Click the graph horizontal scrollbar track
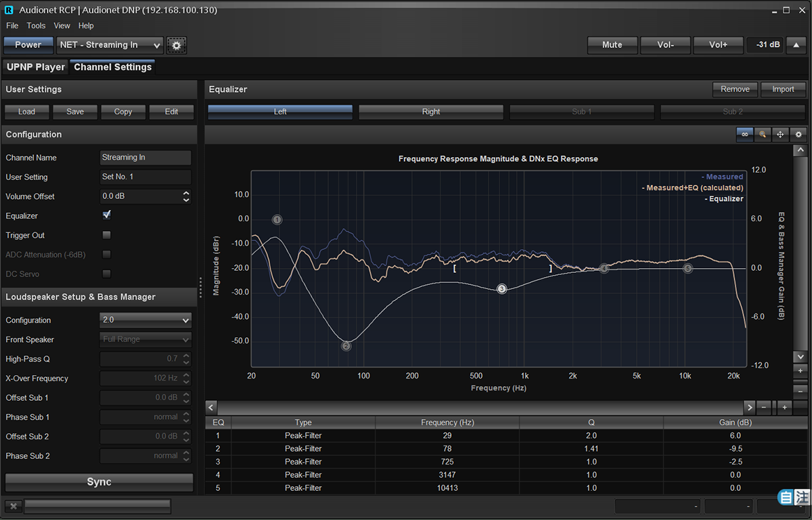 (480, 408)
